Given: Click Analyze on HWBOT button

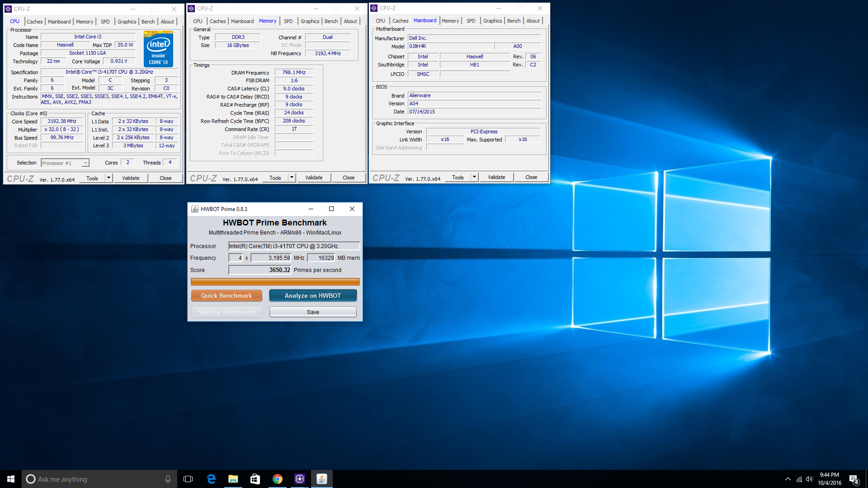Looking at the screenshot, I should coord(313,296).
